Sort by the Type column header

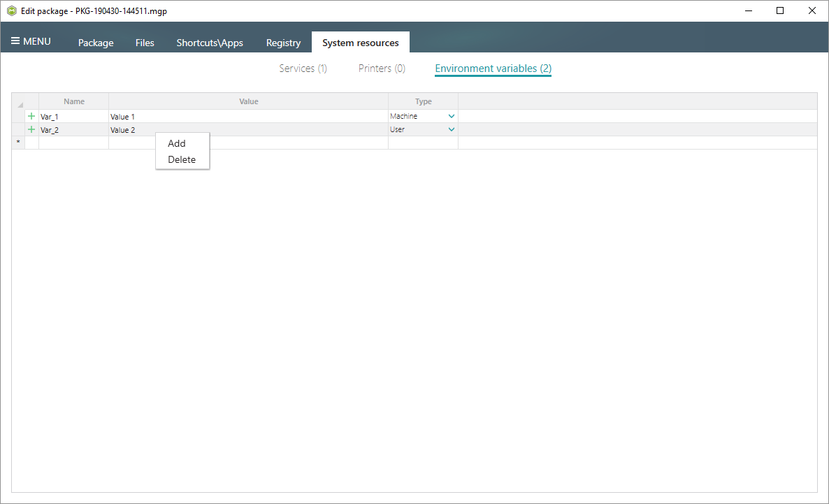(x=423, y=101)
